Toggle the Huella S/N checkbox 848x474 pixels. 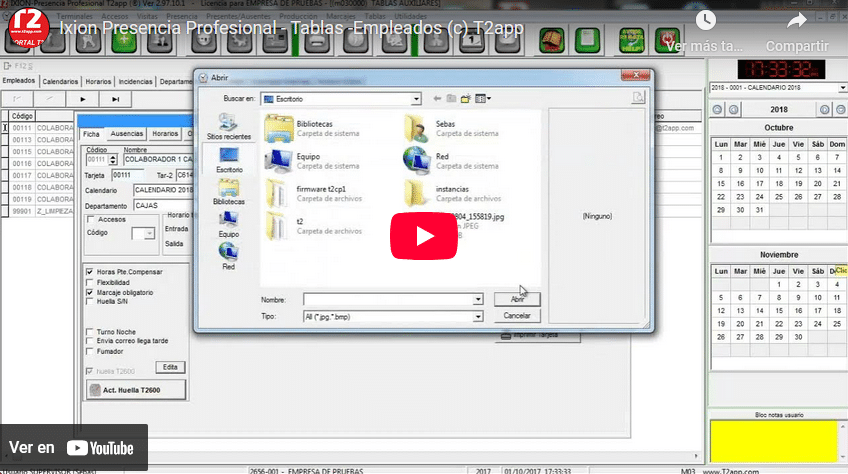pyautogui.click(x=90, y=301)
